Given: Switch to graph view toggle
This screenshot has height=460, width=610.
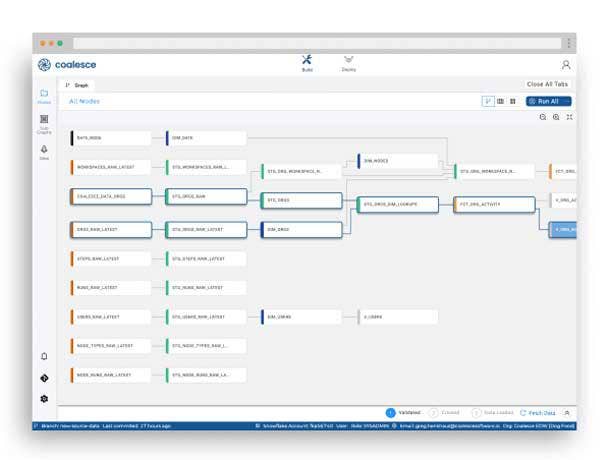Looking at the screenshot, I should coord(488,101).
